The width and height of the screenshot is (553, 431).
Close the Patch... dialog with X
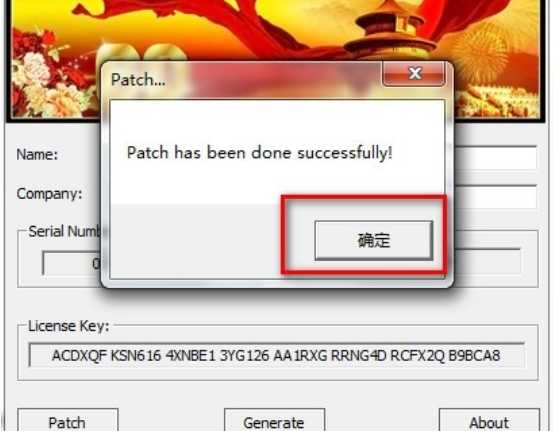(x=414, y=74)
